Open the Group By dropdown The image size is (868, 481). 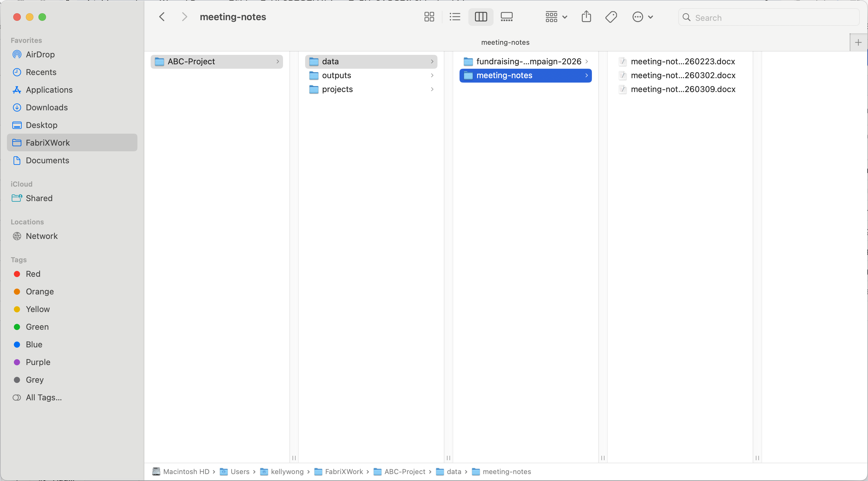point(556,17)
